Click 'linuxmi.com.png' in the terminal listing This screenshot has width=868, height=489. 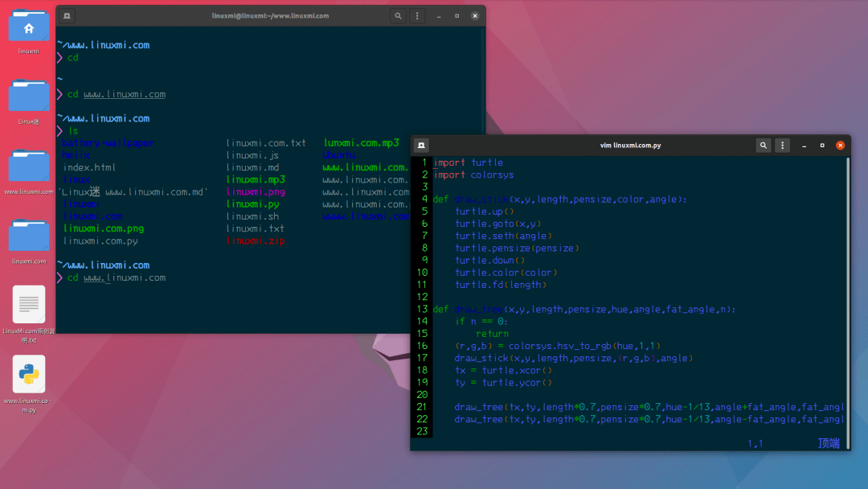pos(104,228)
